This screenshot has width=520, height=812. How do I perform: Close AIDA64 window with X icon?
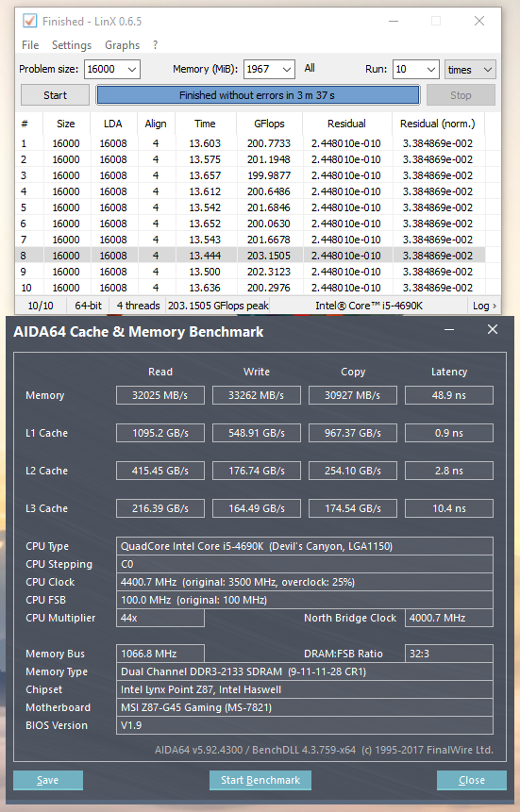click(493, 329)
